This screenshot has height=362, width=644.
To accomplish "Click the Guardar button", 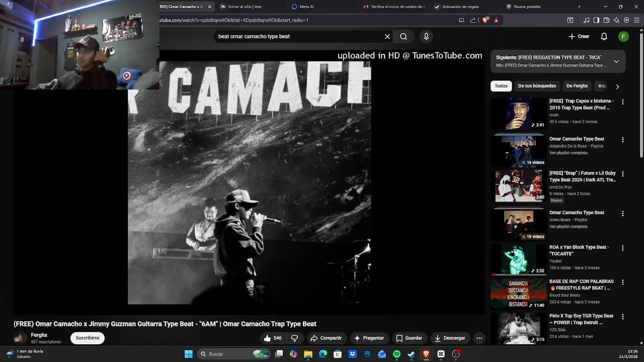I will (409, 338).
